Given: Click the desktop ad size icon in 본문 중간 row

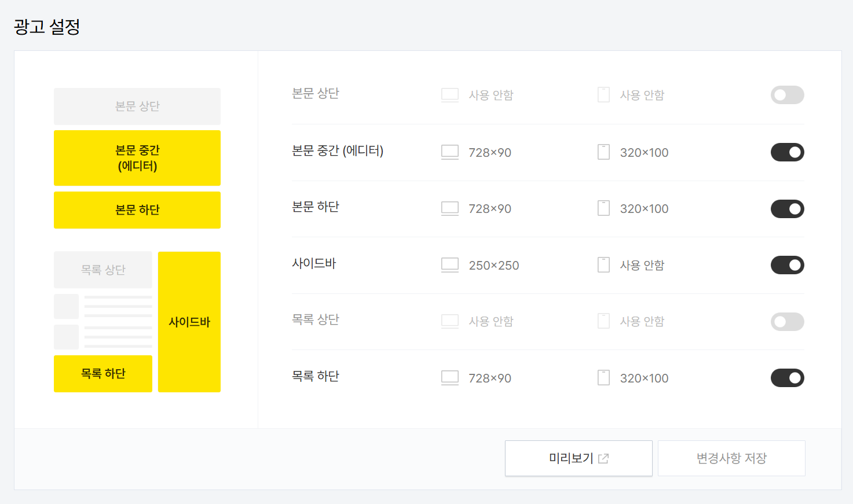Looking at the screenshot, I should [x=449, y=152].
